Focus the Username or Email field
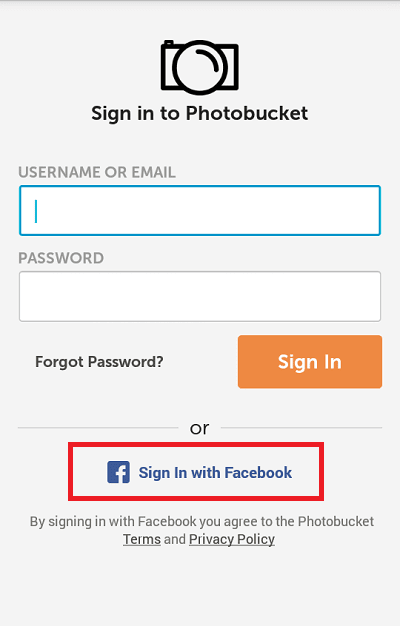 pyautogui.click(x=200, y=210)
